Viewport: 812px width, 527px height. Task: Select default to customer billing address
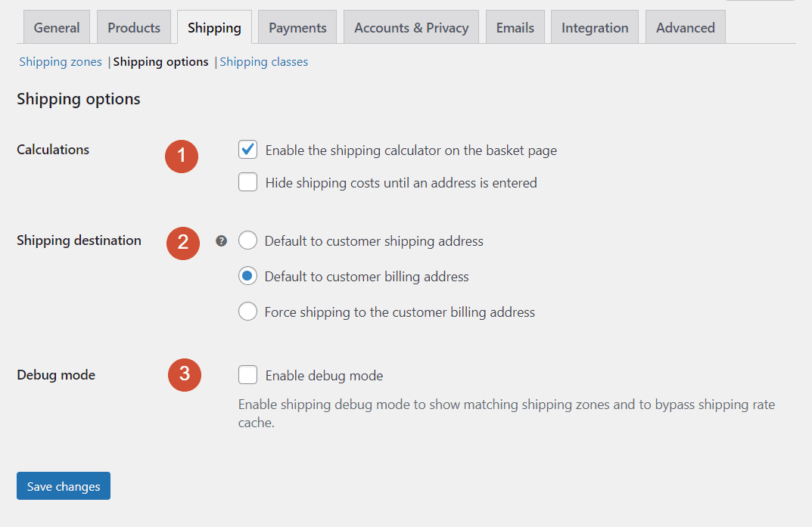[x=247, y=276]
